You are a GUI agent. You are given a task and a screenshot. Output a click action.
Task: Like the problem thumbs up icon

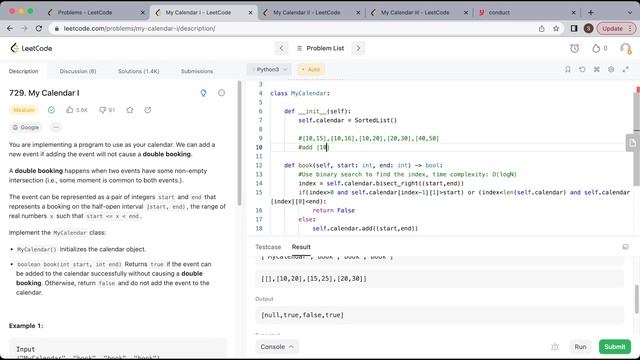(70, 110)
